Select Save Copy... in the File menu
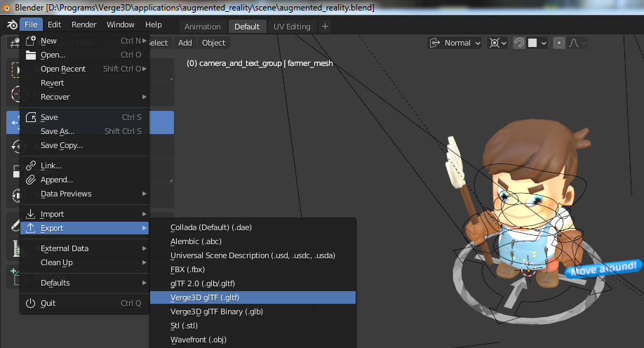644x348 pixels. [85, 145]
